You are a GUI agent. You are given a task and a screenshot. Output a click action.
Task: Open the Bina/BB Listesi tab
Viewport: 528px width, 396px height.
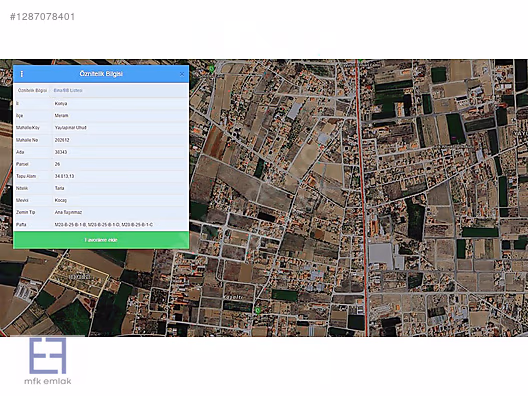(68, 90)
